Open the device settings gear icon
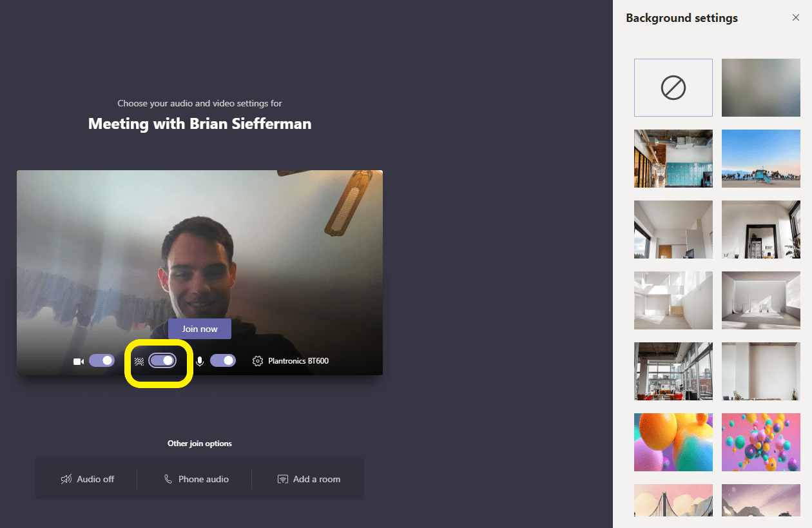This screenshot has width=812, height=528. click(x=256, y=360)
